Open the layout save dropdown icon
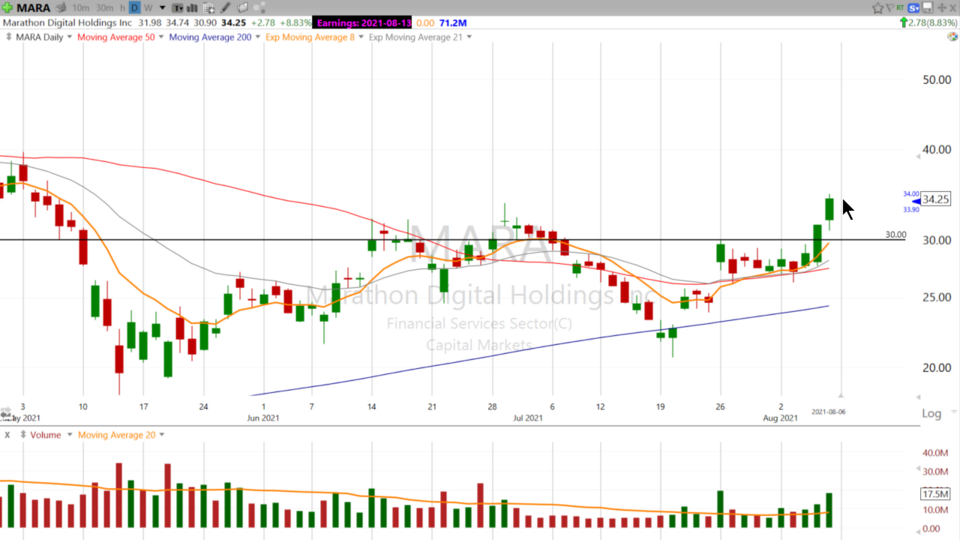 928,8
